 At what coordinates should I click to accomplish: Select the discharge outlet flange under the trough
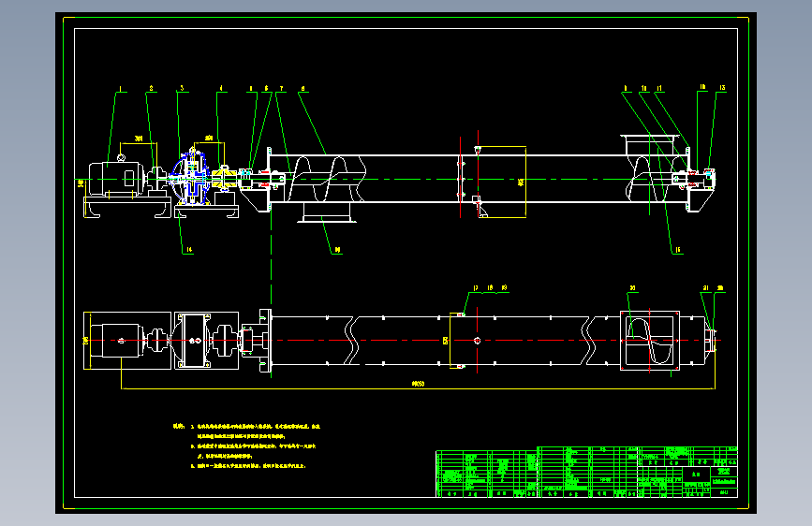327,212
